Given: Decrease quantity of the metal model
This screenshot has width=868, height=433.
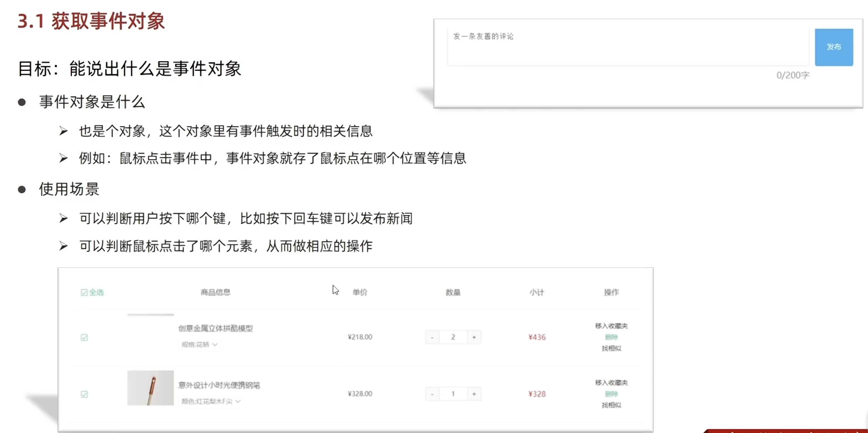Looking at the screenshot, I should [x=432, y=337].
